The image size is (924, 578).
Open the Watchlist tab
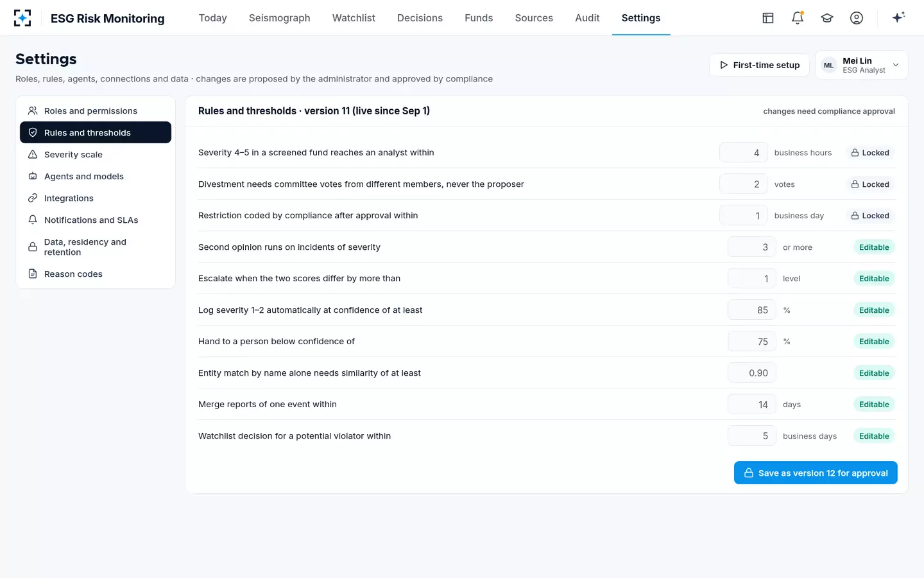pyautogui.click(x=354, y=18)
